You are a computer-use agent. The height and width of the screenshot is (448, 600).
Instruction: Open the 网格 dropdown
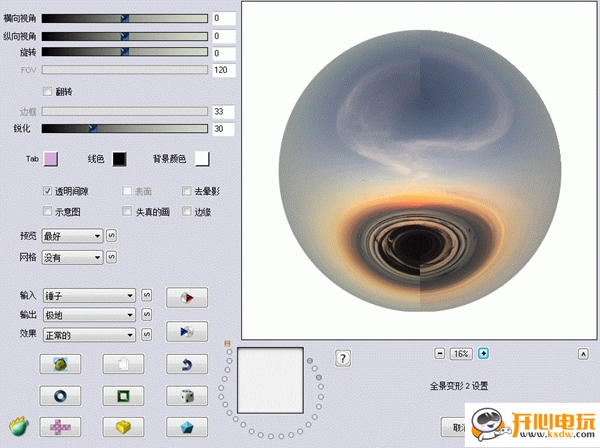tap(72, 257)
